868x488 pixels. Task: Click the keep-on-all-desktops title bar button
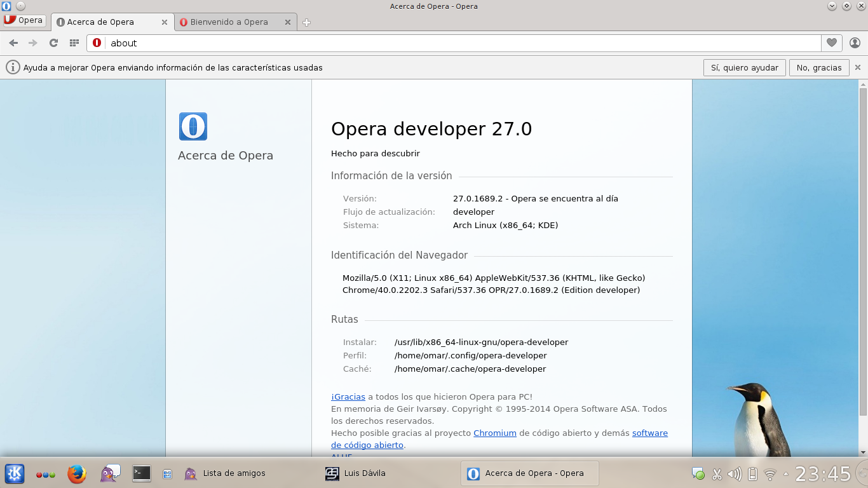20,6
